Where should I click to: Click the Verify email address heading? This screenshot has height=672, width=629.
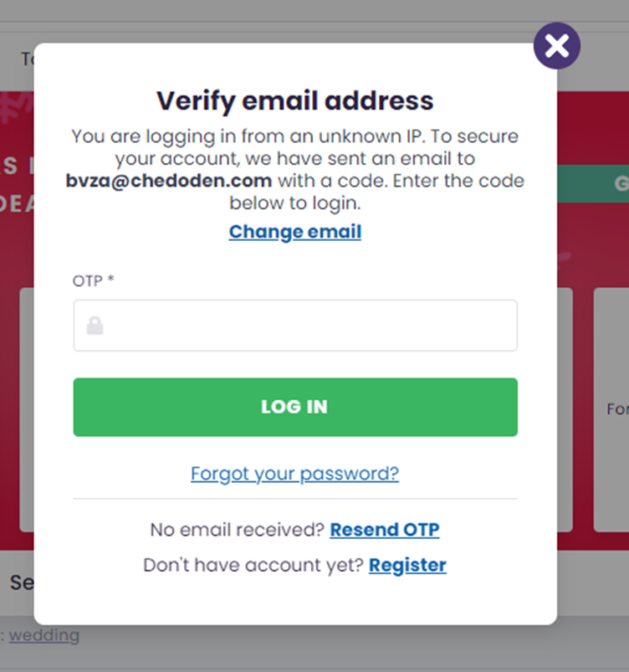(294, 101)
